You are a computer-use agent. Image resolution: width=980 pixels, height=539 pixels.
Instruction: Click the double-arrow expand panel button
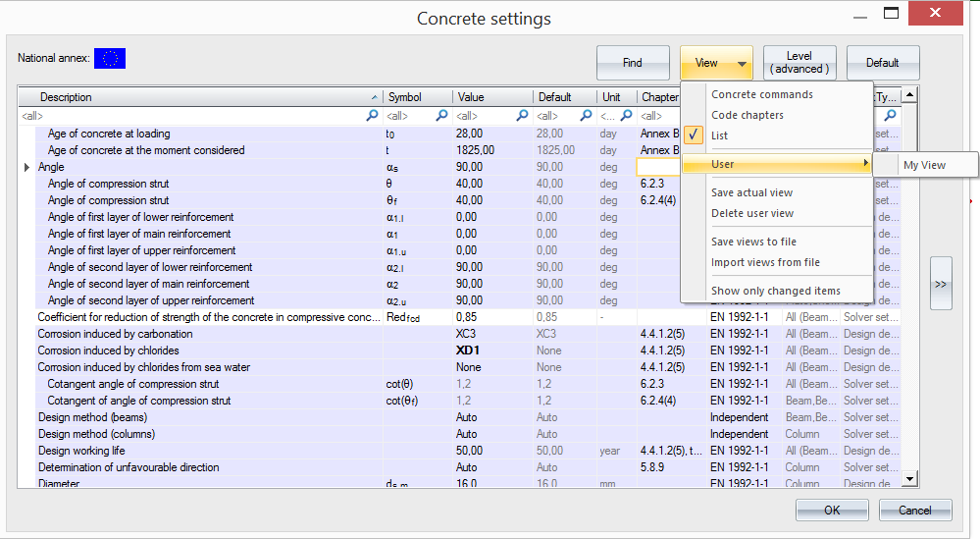(940, 284)
